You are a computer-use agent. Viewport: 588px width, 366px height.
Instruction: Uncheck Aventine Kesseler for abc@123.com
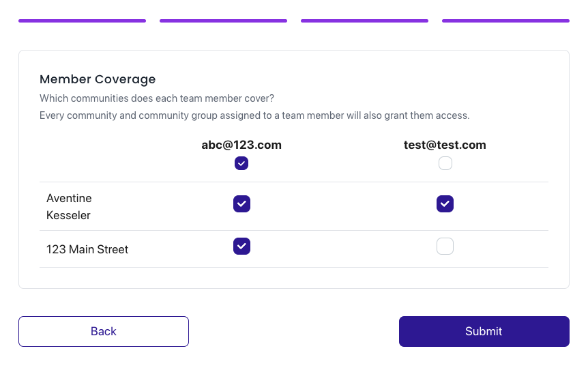point(242,204)
